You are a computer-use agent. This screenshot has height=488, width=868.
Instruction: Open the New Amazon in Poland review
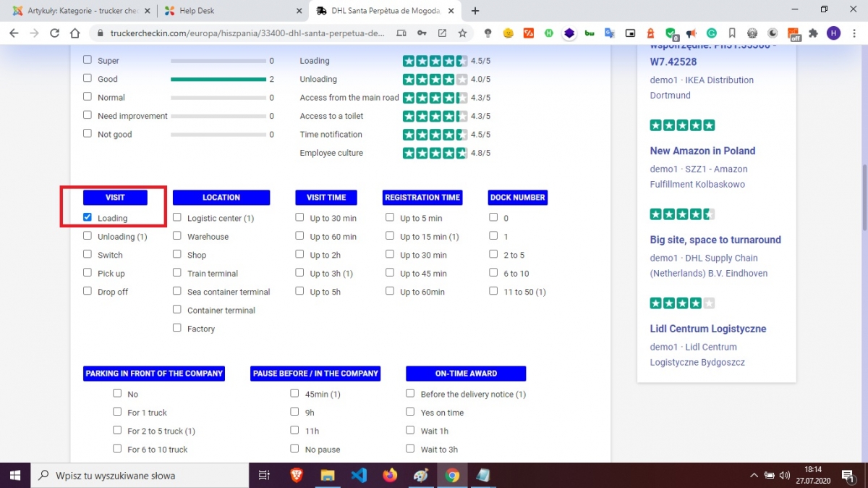coord(702,151)
